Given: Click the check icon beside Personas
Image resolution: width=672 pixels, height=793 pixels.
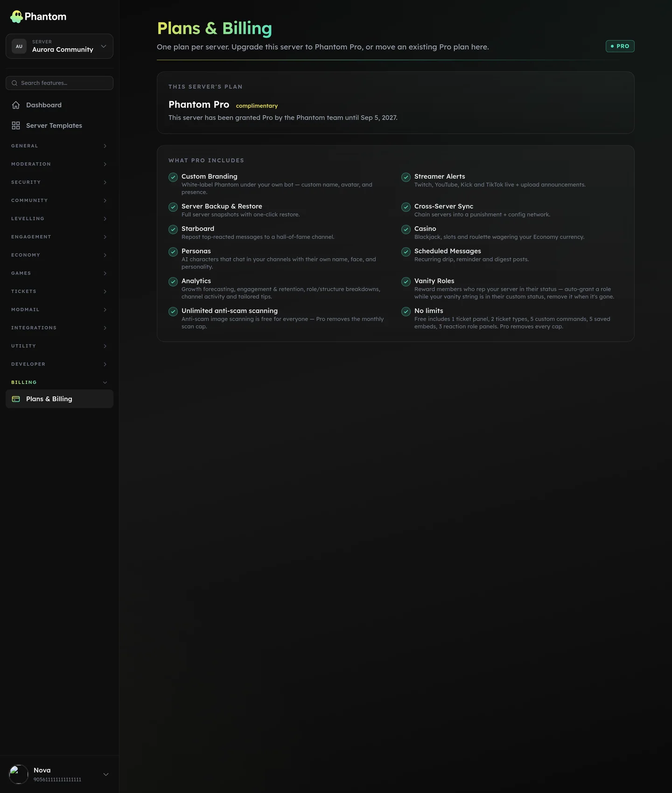Looking at the screenshot, I should pyautogui.click(x=173, y=252).
